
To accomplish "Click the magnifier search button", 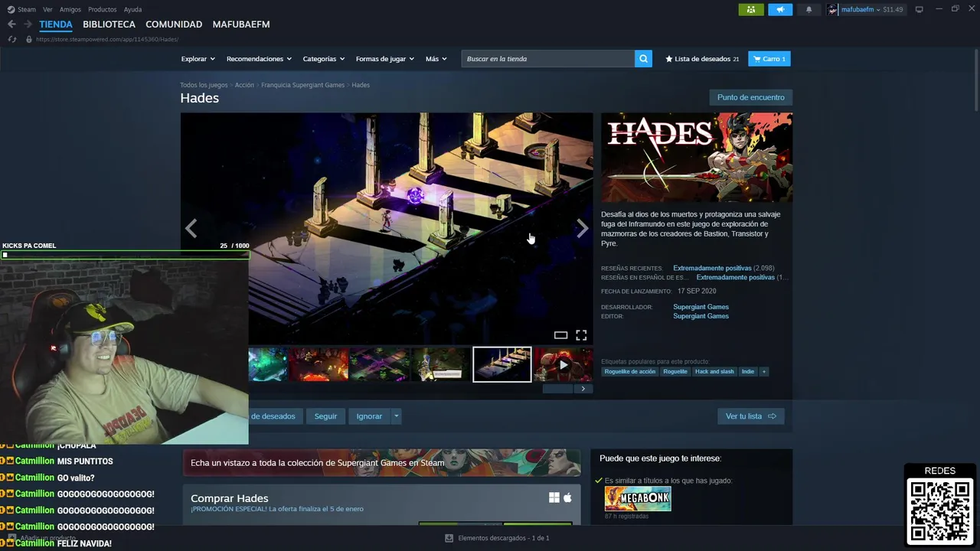I will 643,59.
